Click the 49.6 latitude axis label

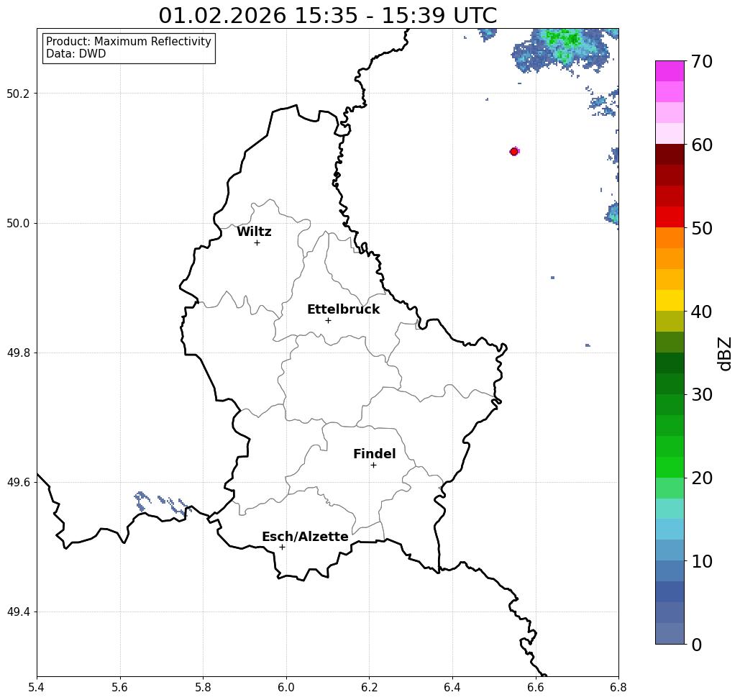click(18, 483)
